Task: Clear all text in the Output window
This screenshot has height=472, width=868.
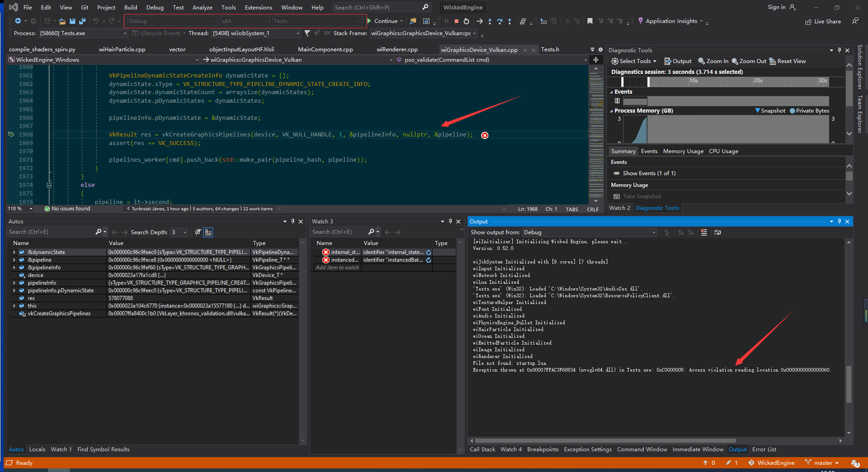Action: pos(704,232)
